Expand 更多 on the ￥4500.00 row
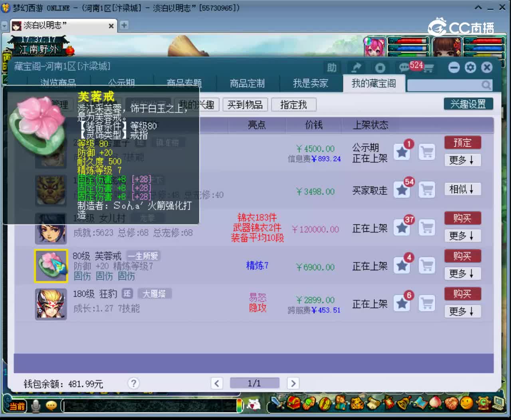This screenshot has width=511, height=420. point(462,160)
